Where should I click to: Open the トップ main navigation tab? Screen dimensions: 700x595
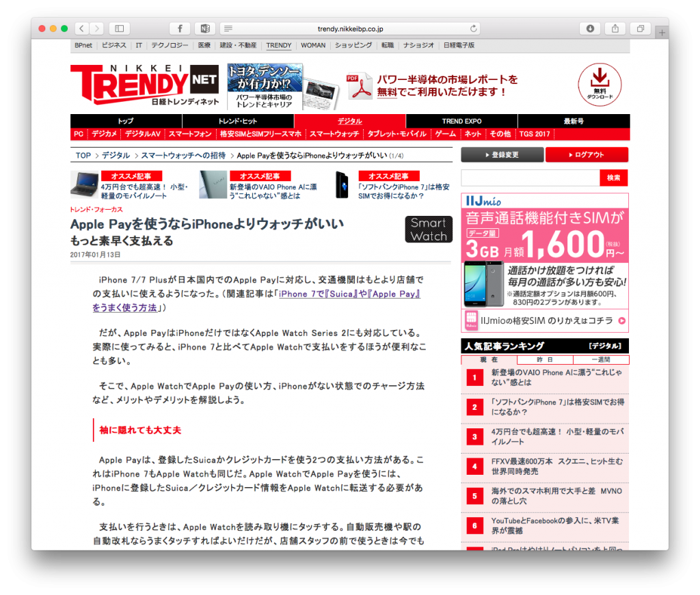(126, 121)
